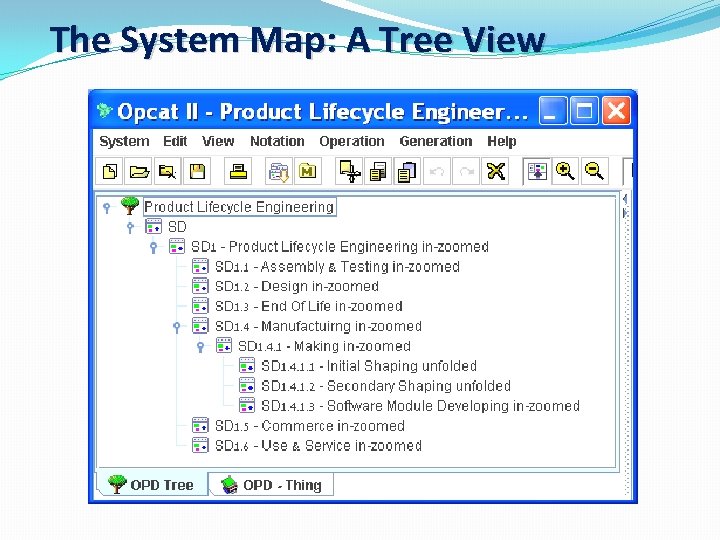Image resolution: width=720 pixels, height=540 pixels.
Task: Select SD1.1 - Assembly & Testing in-zoomed
Action: (337, 266)
